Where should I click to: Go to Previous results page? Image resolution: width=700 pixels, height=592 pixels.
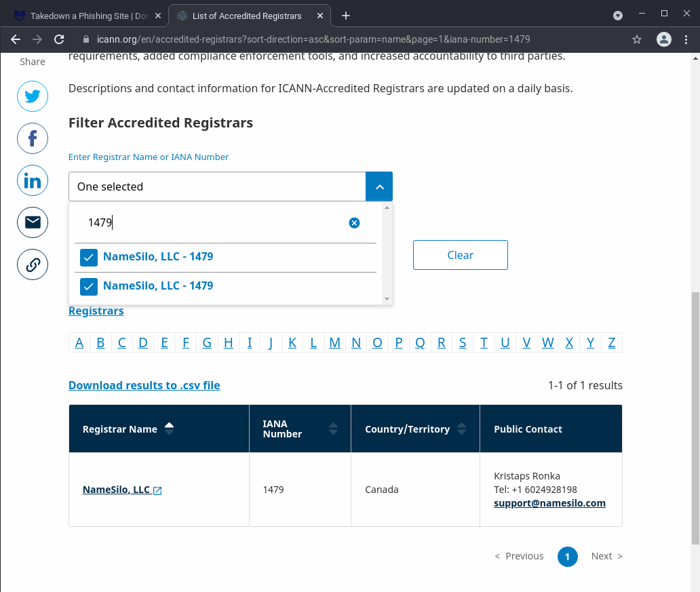[x=519, y=556]
